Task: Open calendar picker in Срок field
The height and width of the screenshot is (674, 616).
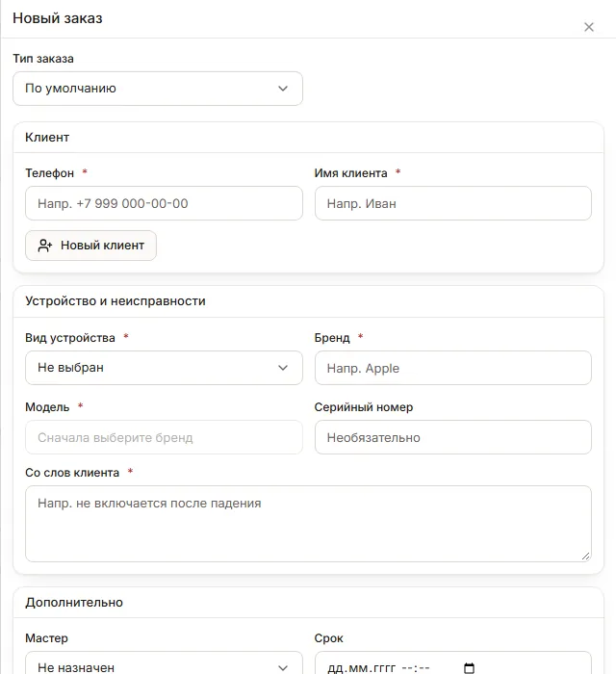Action: (x=469, y=667)
